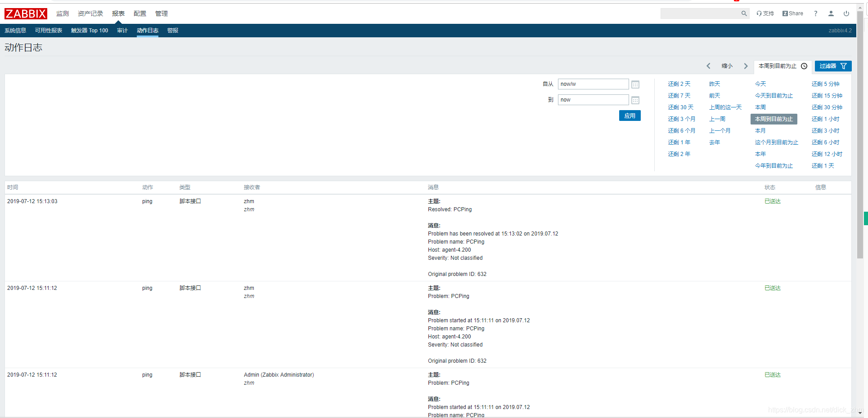The width and height of the screenshot is (868, 418).
Task: Select 还剩 6 个月 time range
Action: click(x=682, y=131)
